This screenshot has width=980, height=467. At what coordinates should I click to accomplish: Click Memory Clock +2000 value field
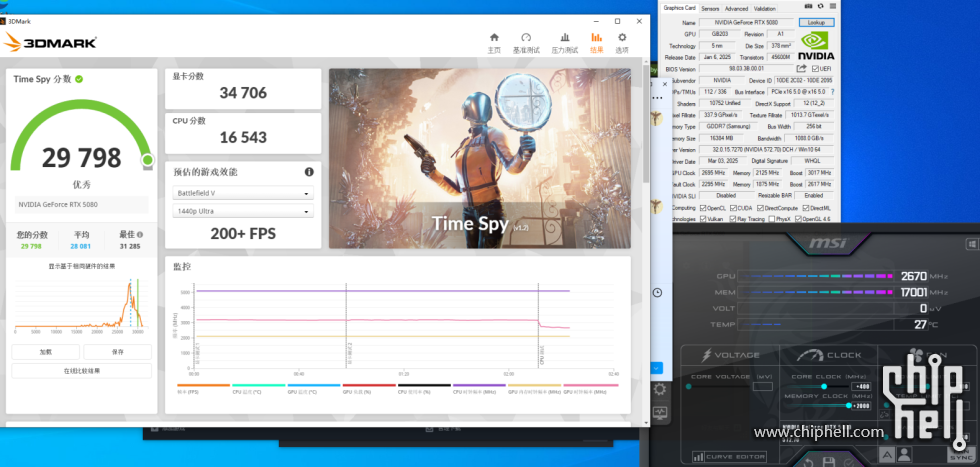pos(861,406)
